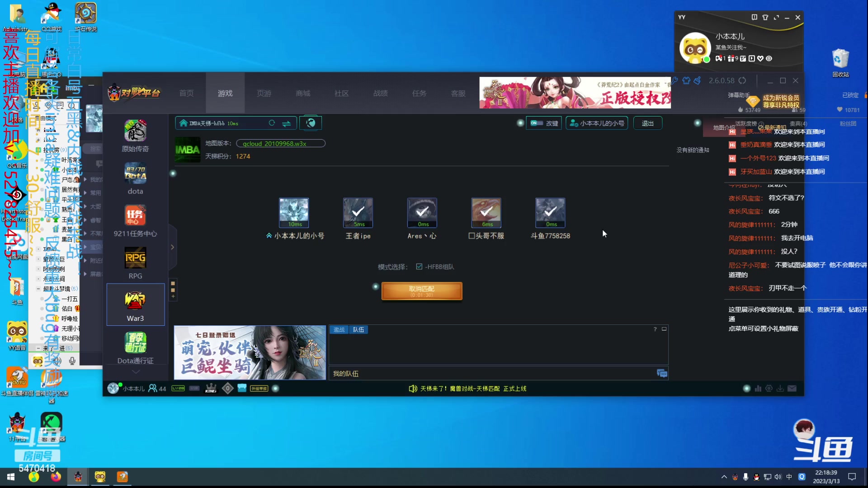Click the version update refresh icon
The image size is (868, 488).
[x=742, y=80]
